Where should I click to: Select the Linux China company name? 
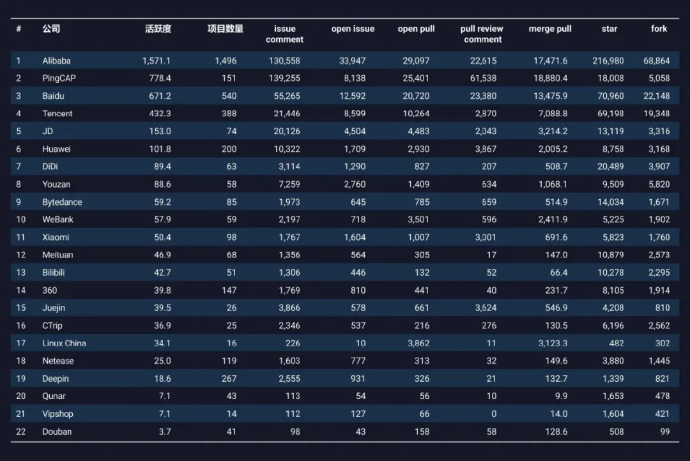pos(64,343)
